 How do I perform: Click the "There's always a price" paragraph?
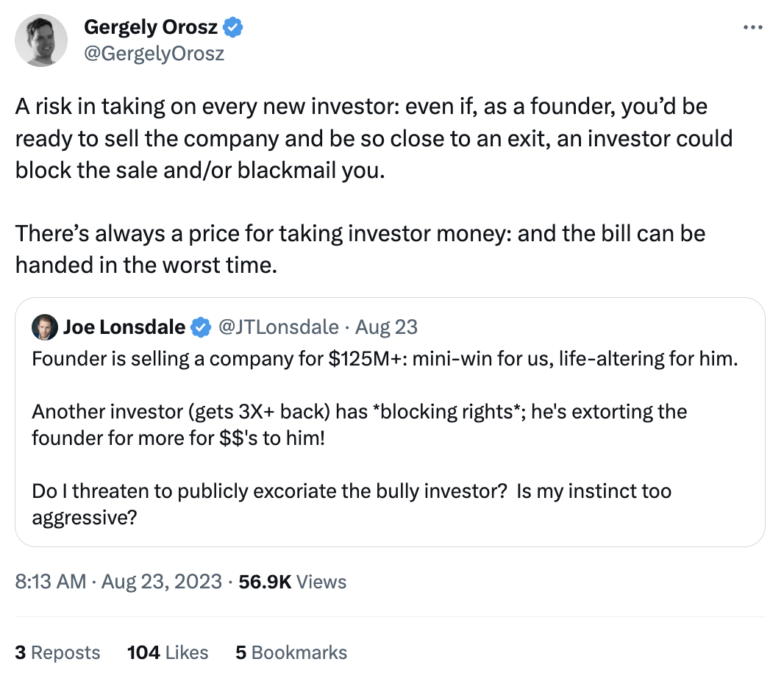pyautogui.click(x=360, y=249)
